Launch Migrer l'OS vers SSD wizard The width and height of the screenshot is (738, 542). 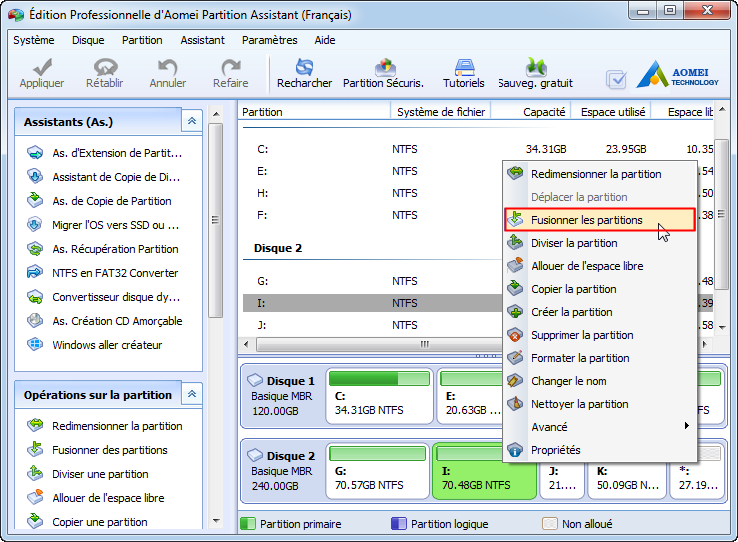click(103, 225)
